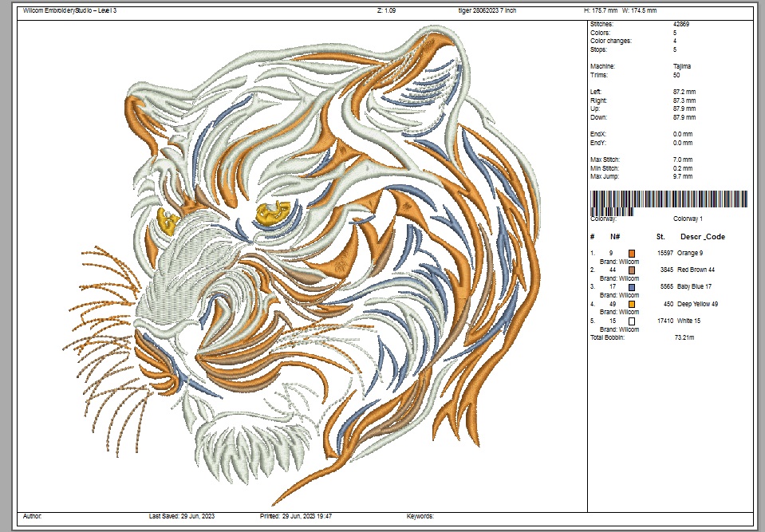
Task: Click the White 15 color swatch
Action: point(632,321)
